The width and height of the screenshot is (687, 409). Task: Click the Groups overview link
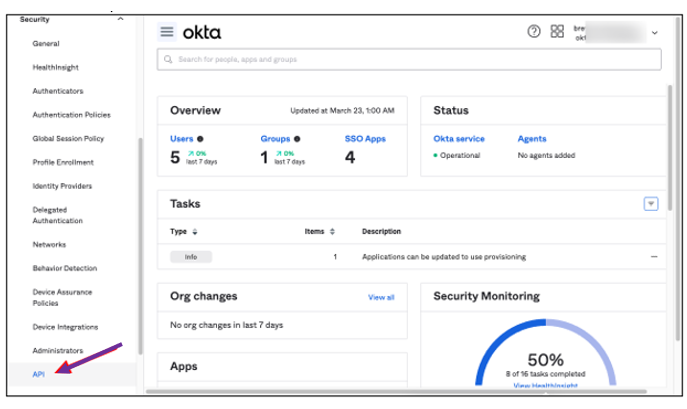(275, 139)
